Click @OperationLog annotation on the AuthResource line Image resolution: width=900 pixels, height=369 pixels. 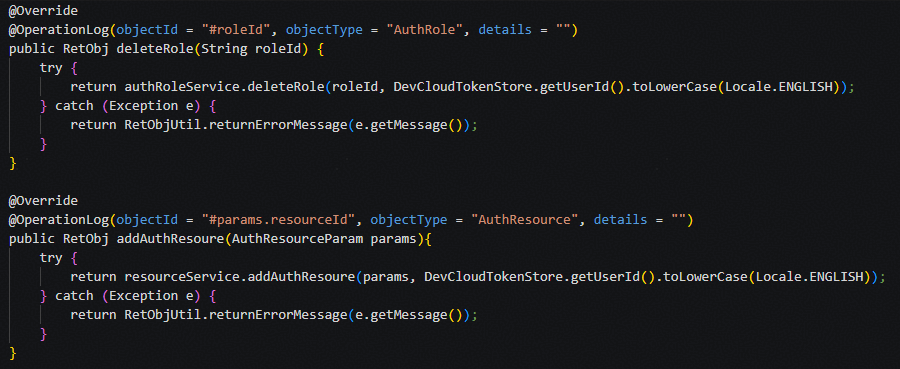(x=59, y=220)
